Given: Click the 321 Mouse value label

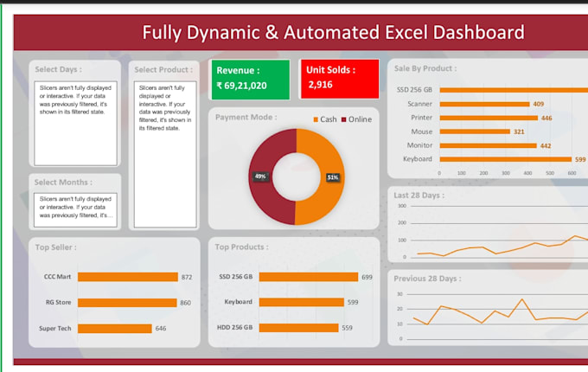Looking at the screenshot, I should pos(519,131).
